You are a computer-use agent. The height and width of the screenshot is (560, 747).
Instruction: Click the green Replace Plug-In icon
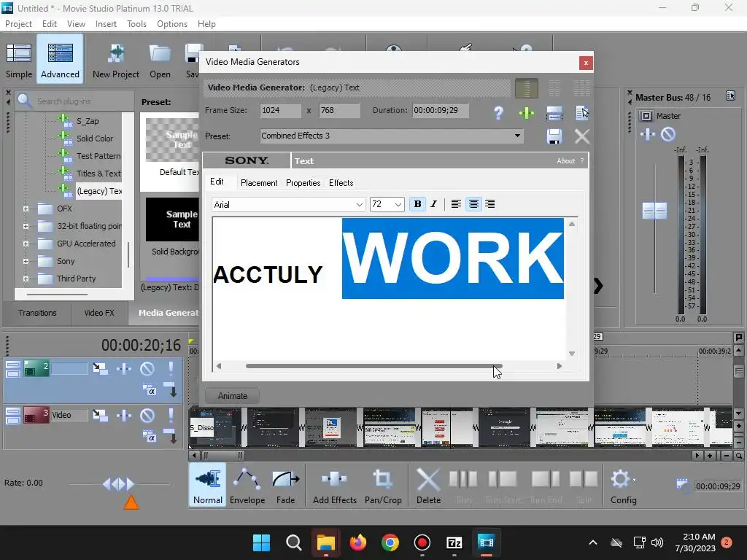tap(527, 113)
